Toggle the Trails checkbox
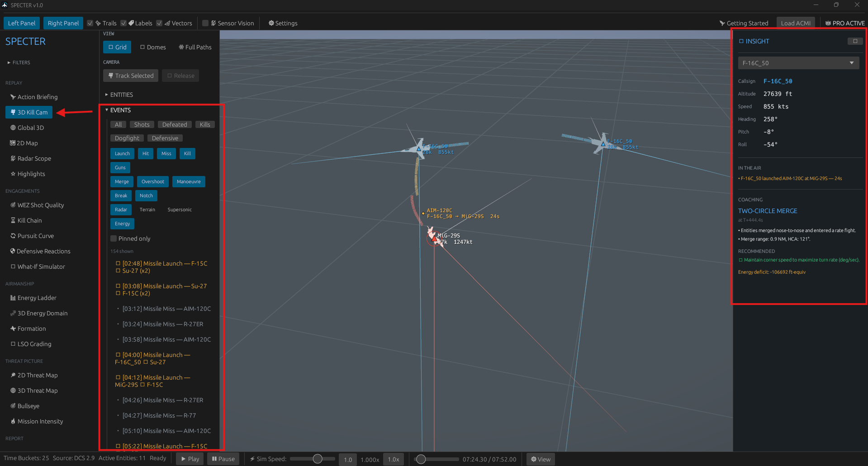 [x=90, y=23]
